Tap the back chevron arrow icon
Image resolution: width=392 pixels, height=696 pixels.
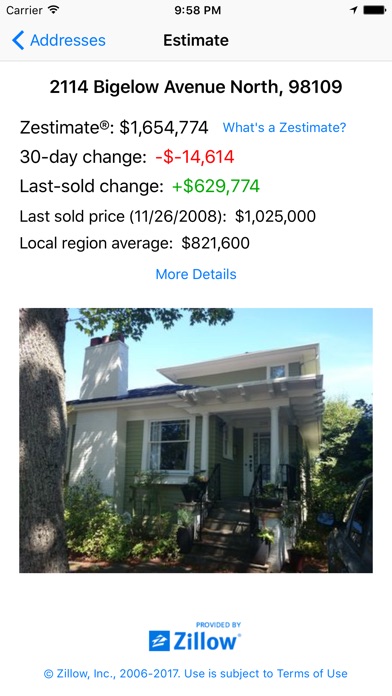coord(18,40)
